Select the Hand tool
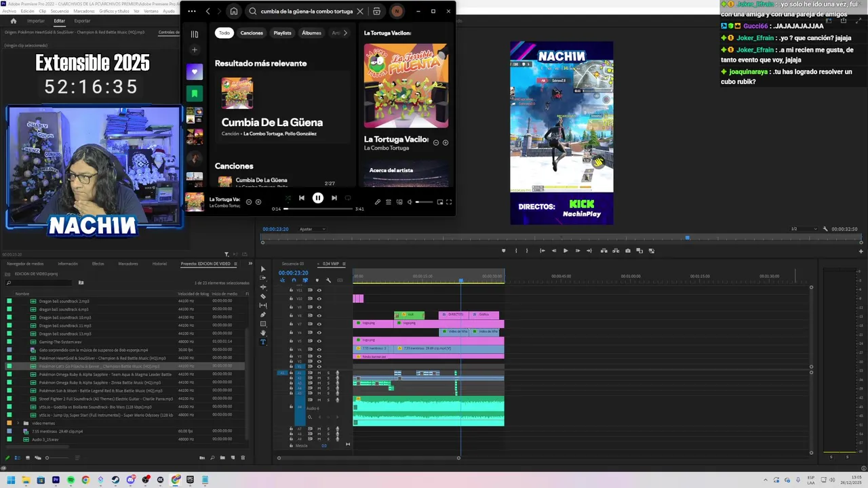Image resolution: width=868 pixels, height=488 pixels. [263, 333]
